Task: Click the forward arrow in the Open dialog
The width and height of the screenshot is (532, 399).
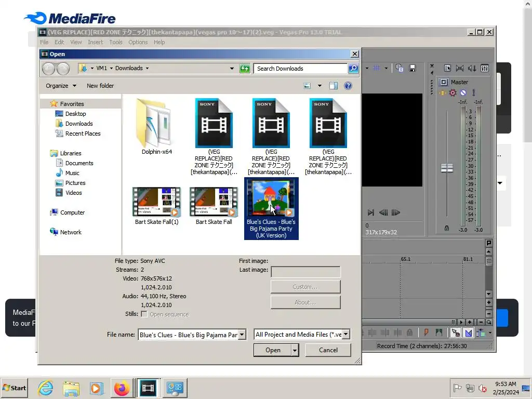Action: click(63, 69)
